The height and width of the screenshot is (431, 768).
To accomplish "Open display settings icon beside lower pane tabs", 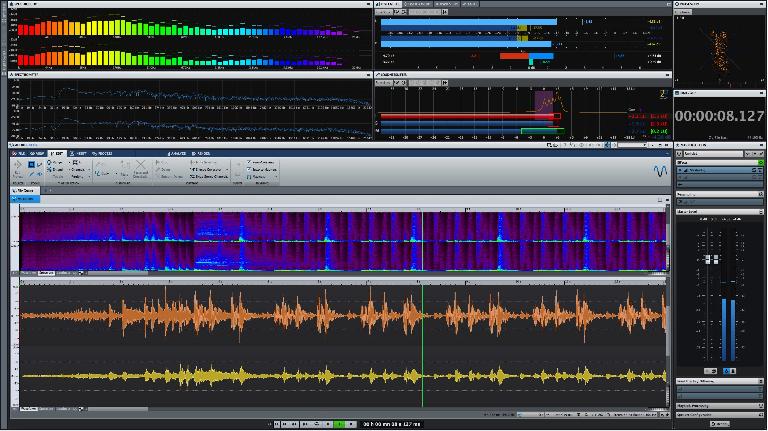I will click(81, 408).
